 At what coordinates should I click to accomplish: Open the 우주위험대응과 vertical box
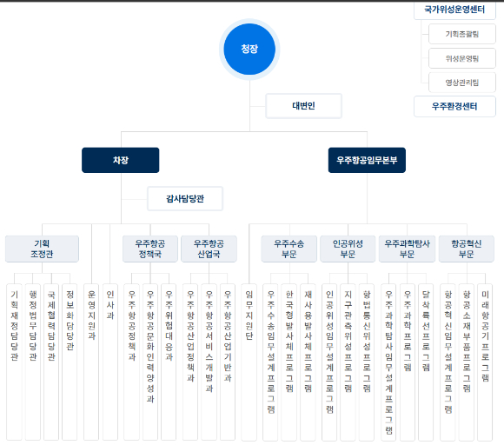click(x=169, y=362)
